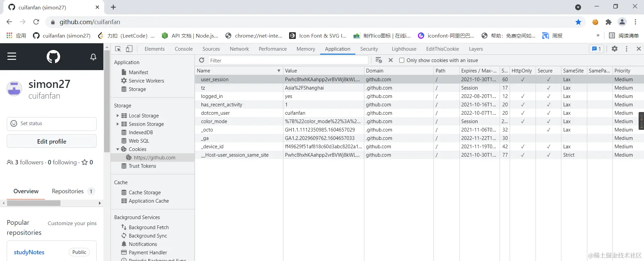Image resolution: width=644 pixels, height=261 pixels.
Task: Select https://github.com under Cookies
Action: (154, 158)
